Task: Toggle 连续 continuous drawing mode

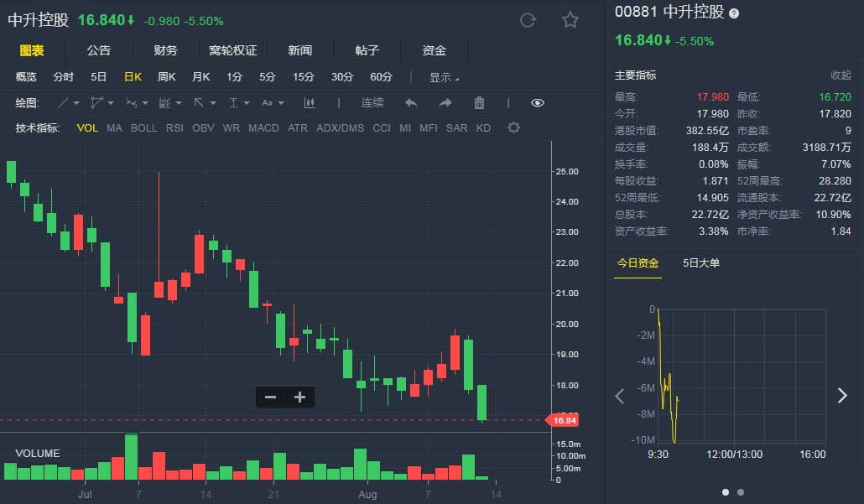Action: tap(372, 103)
